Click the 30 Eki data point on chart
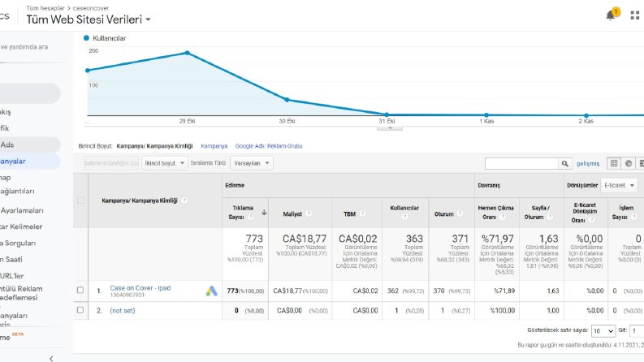 [x=287, y=100]
